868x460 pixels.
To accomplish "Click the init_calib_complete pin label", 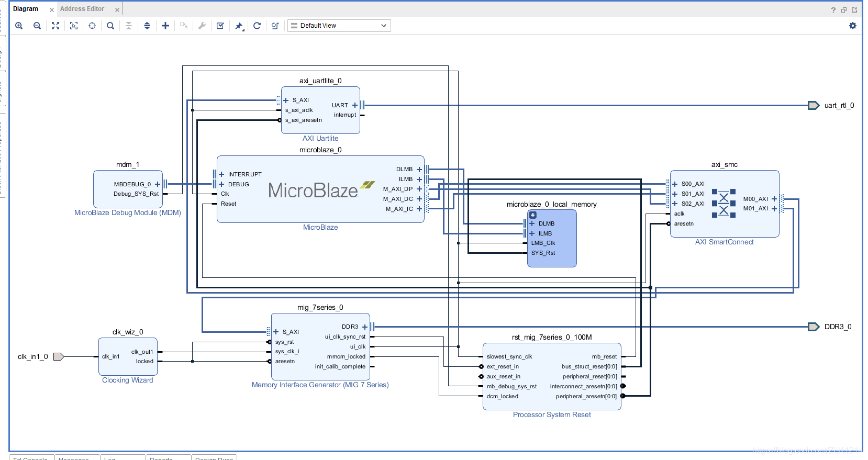I will click(340, 367).
